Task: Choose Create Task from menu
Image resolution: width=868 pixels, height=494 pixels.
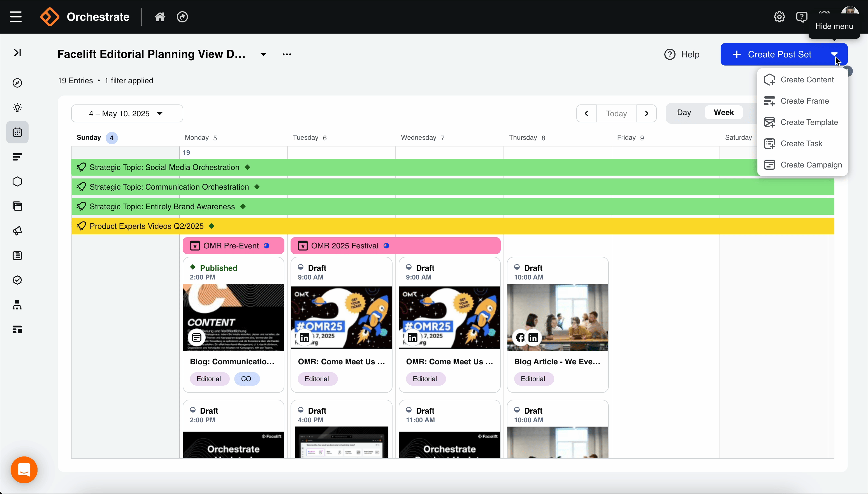Action: point(802,143)
